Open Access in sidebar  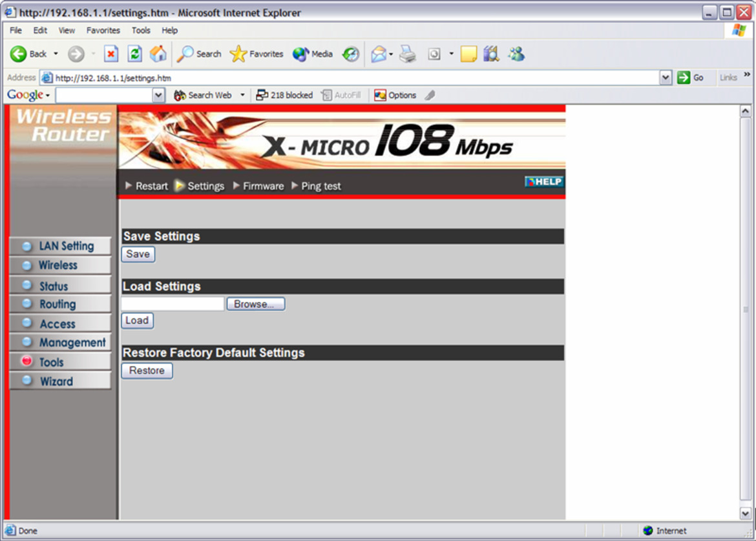60,323
